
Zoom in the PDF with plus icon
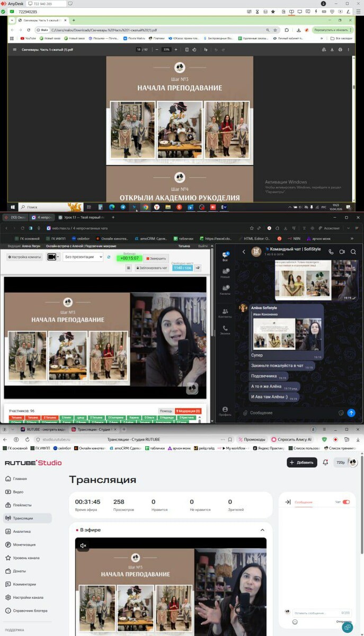[176, 49]
